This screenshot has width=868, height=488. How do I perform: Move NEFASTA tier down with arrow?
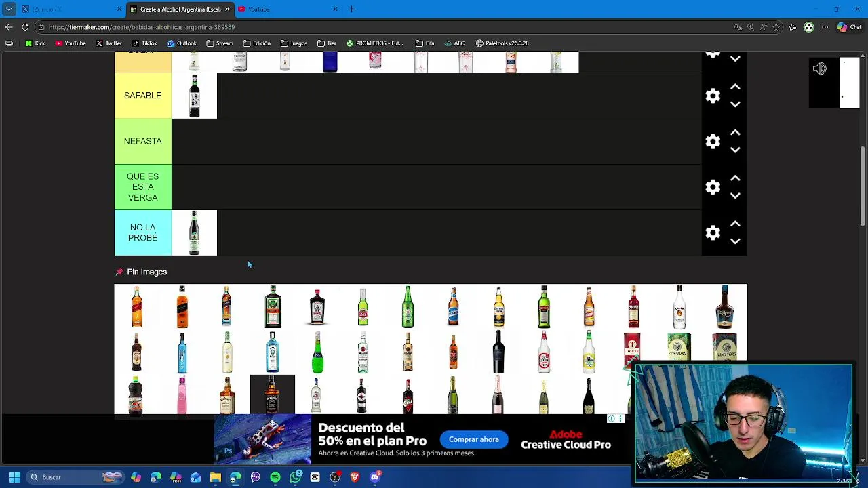point(735,150)
